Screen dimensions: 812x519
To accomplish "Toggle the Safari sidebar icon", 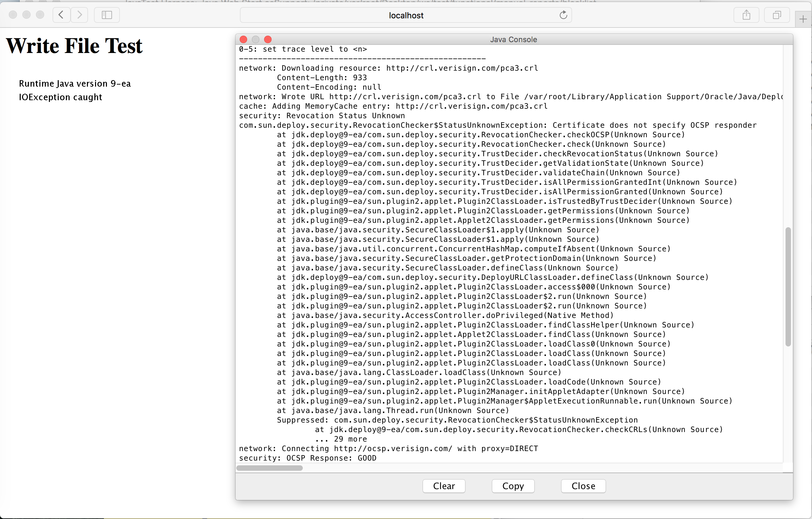I will click(107, 15).
